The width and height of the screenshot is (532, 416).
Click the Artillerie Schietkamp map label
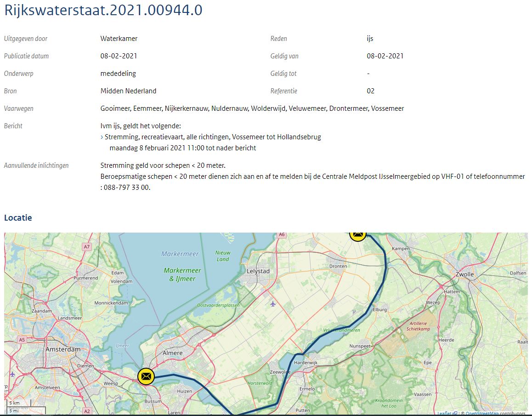(418, 326)
